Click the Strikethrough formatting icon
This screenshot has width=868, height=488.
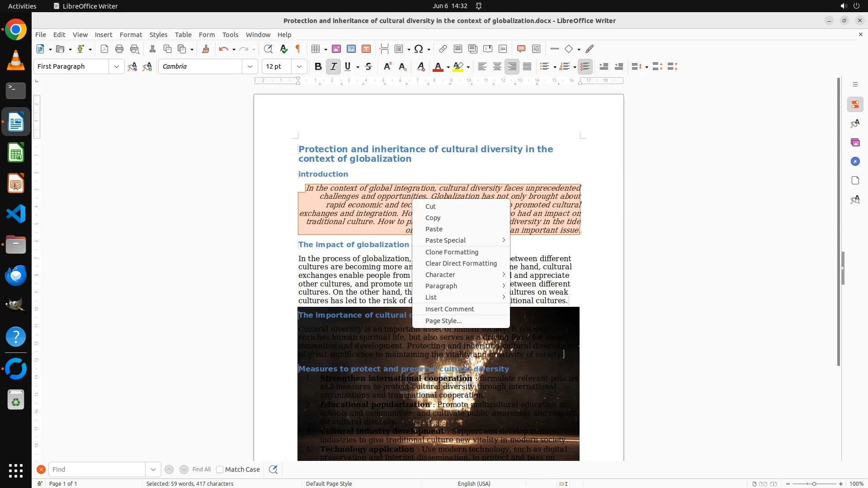coord(368,66)
